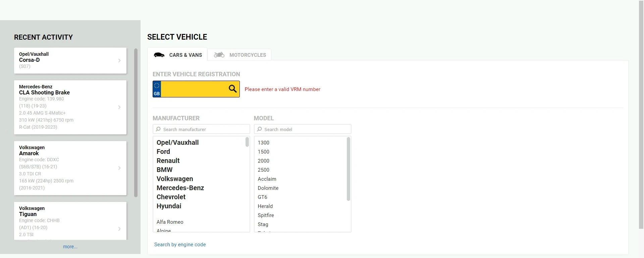Click the magnifier icon in model search
The height and width of the screenshot is (258, 644).
click(260, 129)
